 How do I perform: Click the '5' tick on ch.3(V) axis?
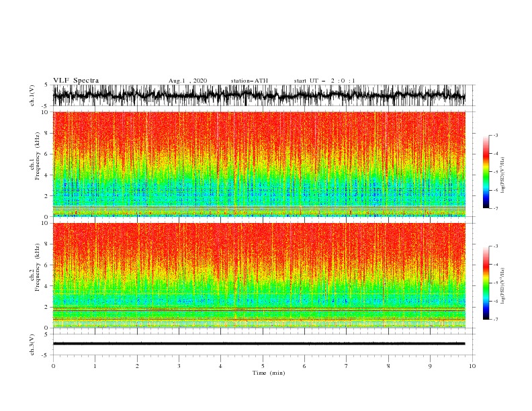point(47,334)
